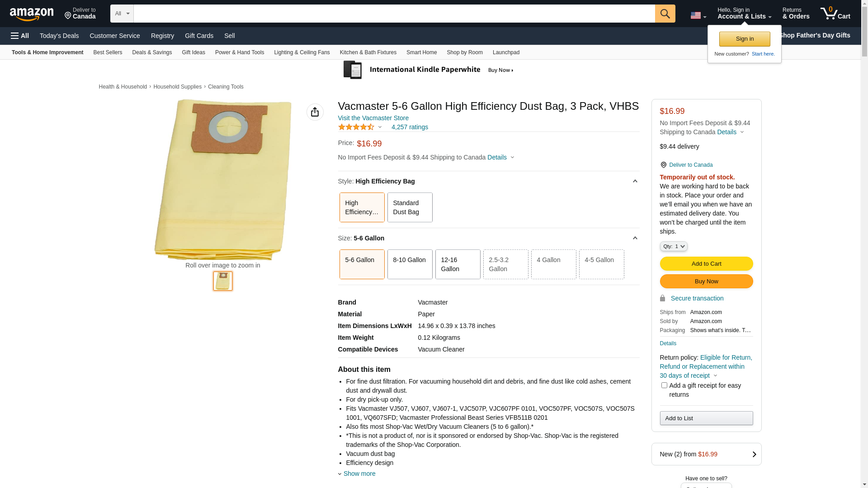The width and height of the screenshot is (868, 488).
Task: Collapse the Style section chevron
Action: [635, 181]
